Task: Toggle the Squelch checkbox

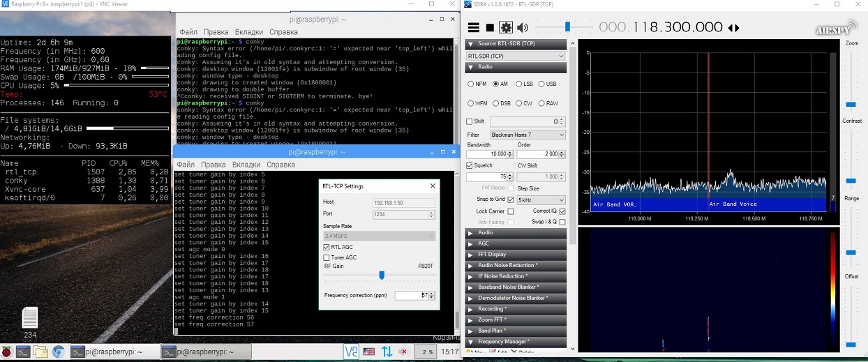Action: (x=470, y=165)
